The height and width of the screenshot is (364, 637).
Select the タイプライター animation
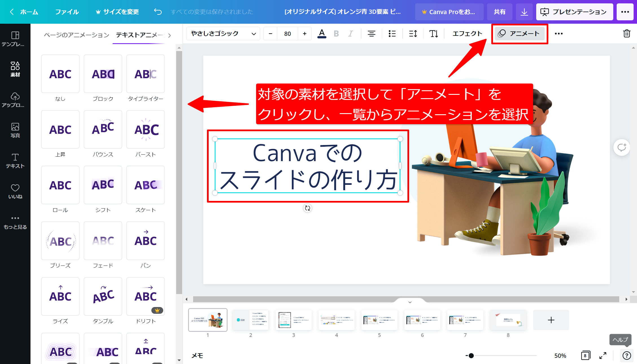point(145,74)
